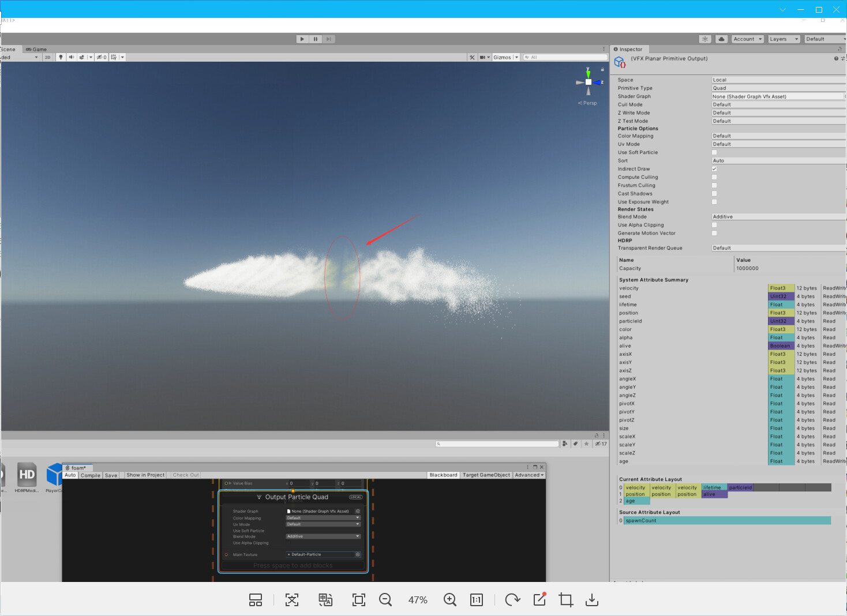Toggle the scene view lighting bulb icon
Image resolution: width=847 pixels, height=616 pixels.
coord(61,57)
